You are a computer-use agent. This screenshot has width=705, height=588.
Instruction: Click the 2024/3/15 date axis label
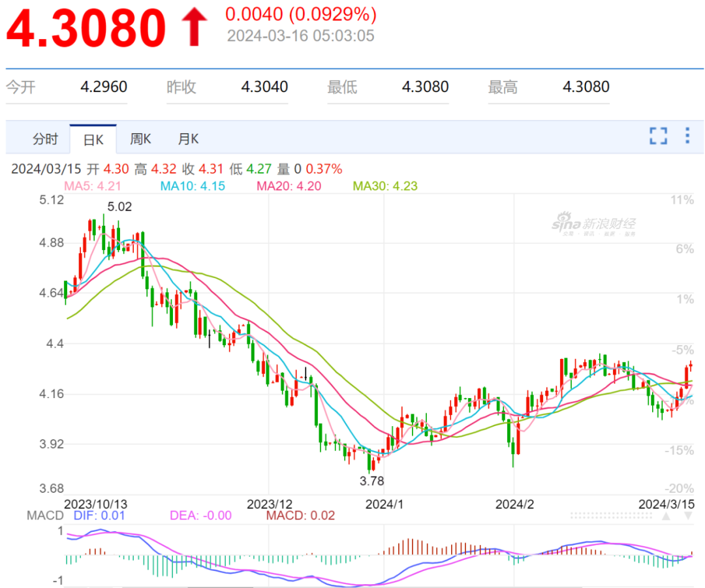[666, 504]
